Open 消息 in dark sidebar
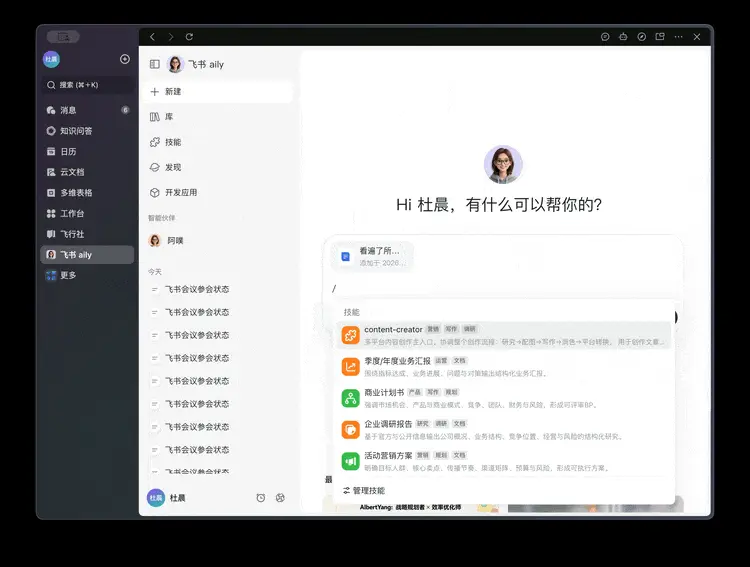The image size is (750, 567). click(x=87, y=110)
